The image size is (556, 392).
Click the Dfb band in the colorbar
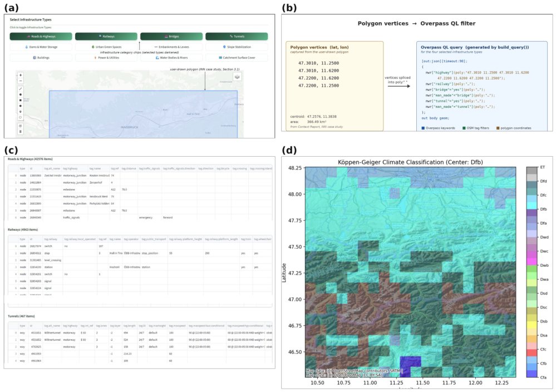tap(532, 205)
